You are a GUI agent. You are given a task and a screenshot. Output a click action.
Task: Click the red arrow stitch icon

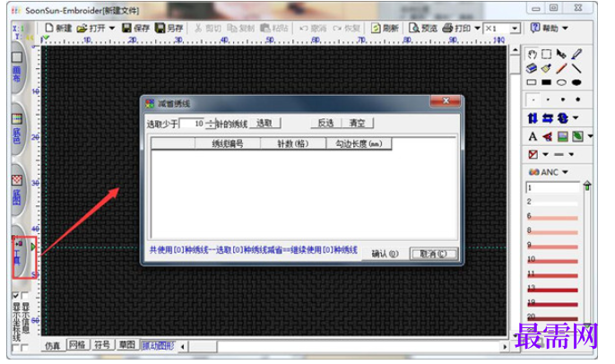(x=548, y=136)
